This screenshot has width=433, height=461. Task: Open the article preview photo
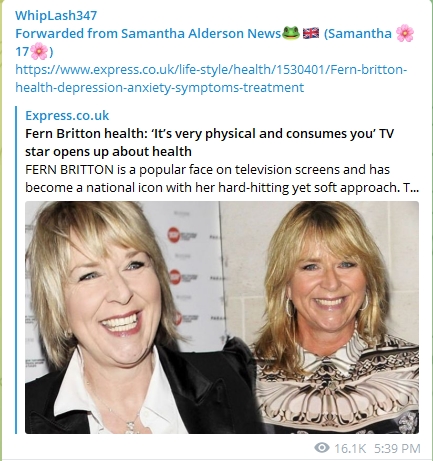click(x=222, y=317)
